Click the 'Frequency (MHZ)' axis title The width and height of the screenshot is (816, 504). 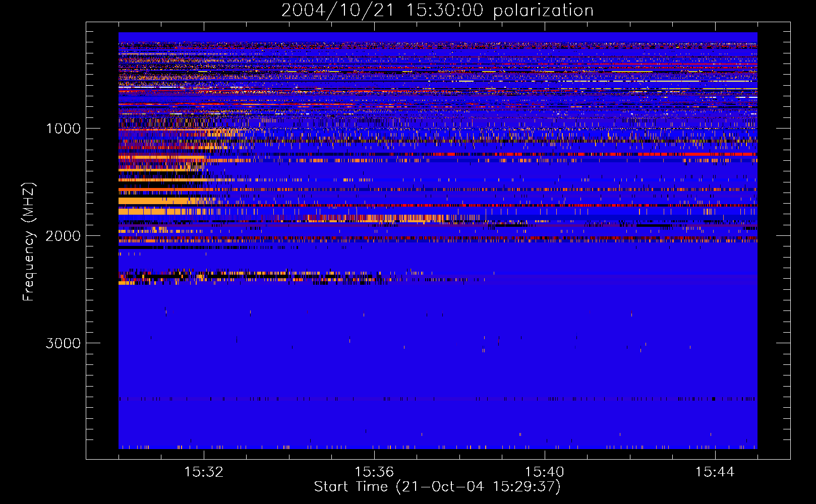tap(29, 241)
